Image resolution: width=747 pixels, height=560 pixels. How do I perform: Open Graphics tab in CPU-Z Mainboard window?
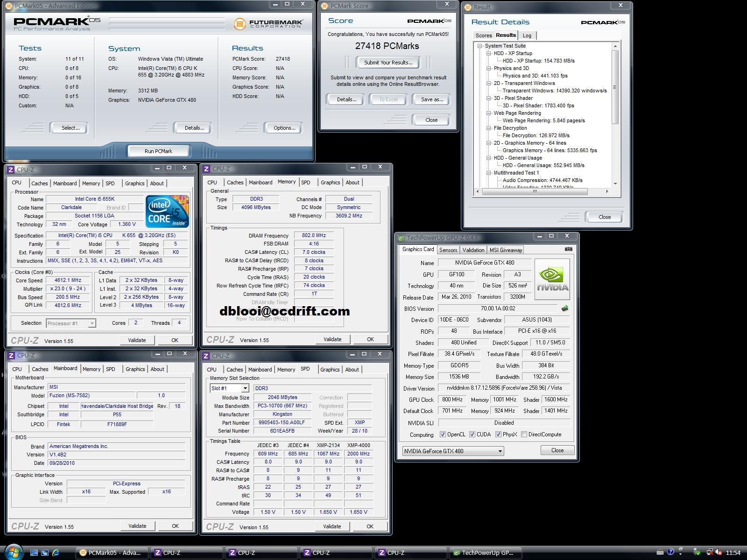[135, 369]
